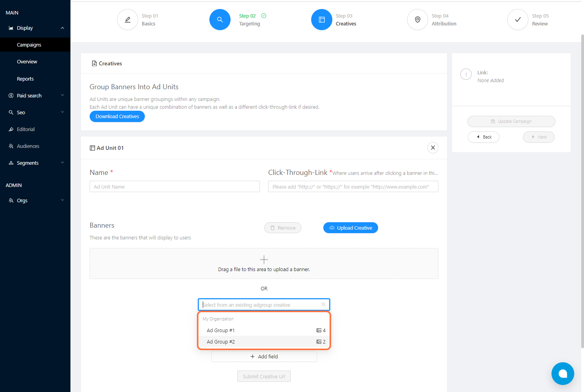Click the Step 05 Review checkmark icon
Viewport: 584px width, 392px height.
(518, 20)
